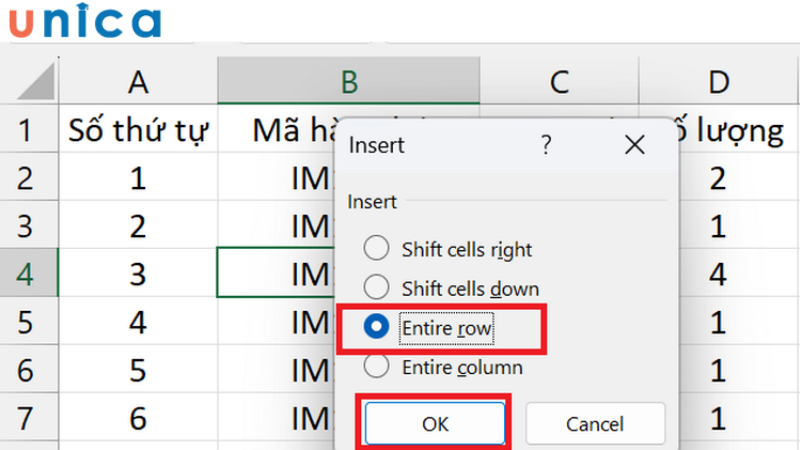Select column A header

tap(138, 81)
